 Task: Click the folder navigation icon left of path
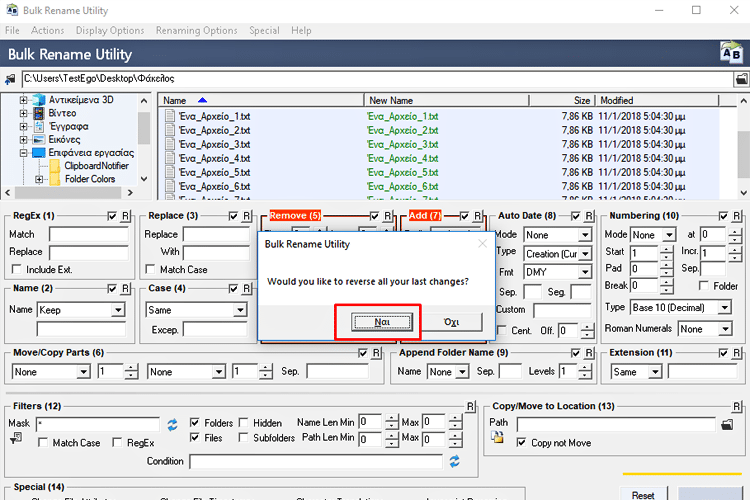(10, 79)
